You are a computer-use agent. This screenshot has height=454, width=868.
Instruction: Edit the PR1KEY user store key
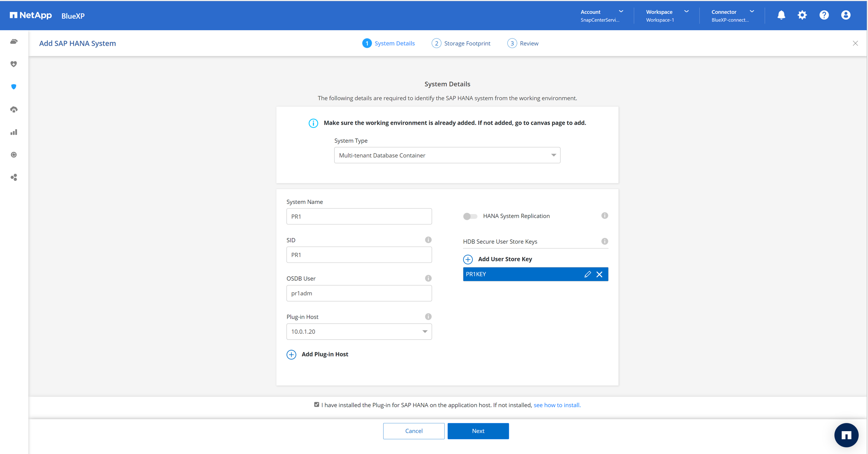pos(587,274)
